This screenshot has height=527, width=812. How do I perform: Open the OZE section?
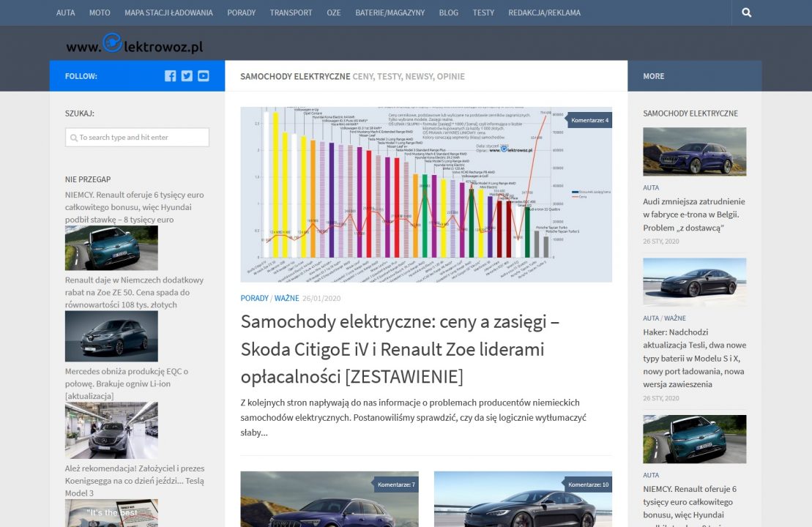click(333, 12)
